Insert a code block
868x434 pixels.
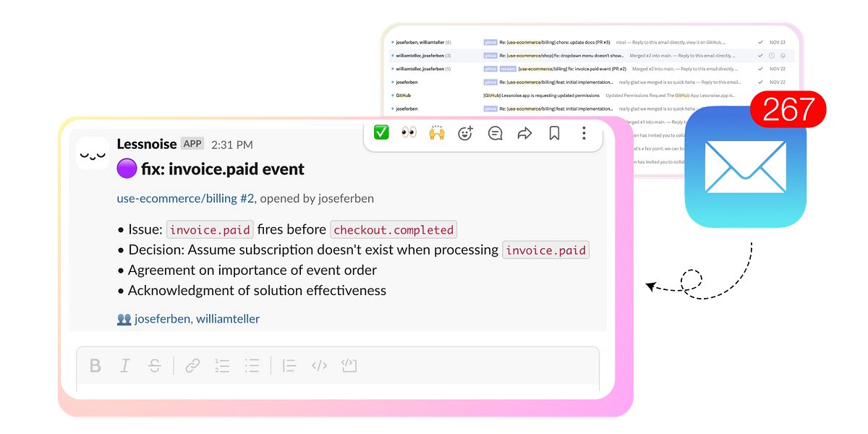tap(349, 365)
